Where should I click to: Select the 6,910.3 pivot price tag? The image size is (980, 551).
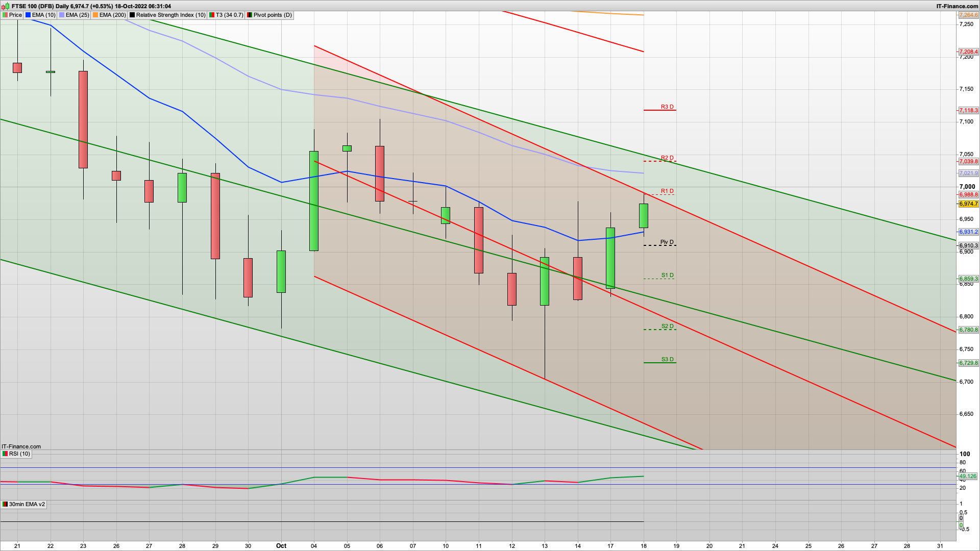[968, 246]
